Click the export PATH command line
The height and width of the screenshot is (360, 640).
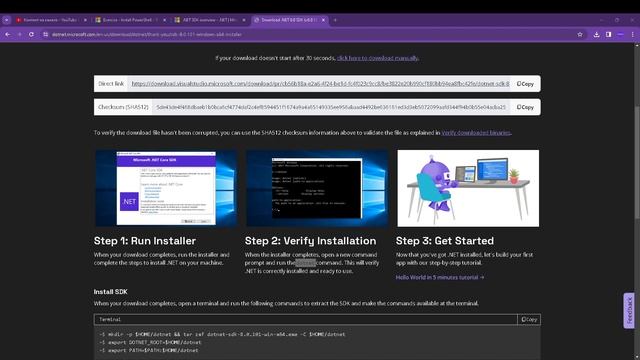(149, 350)
